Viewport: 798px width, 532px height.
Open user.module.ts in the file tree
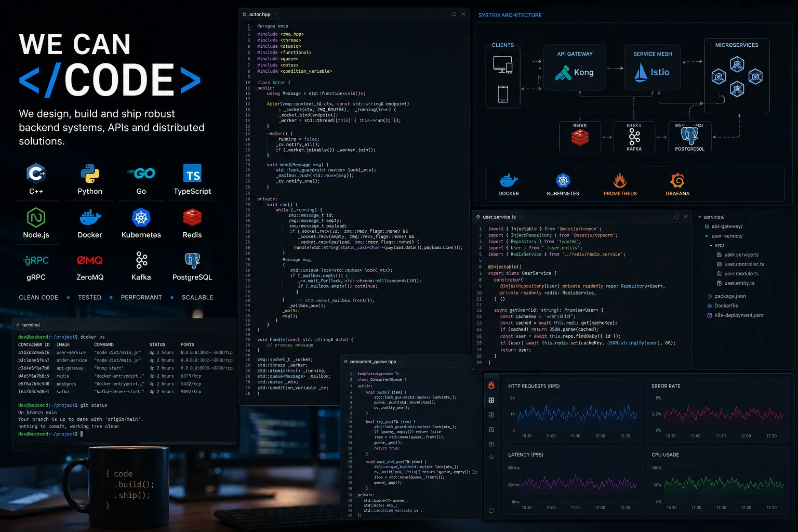738,273
